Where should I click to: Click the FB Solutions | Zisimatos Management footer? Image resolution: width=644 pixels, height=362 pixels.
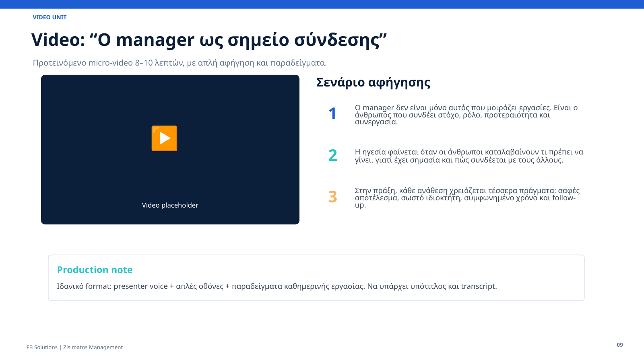click(74, 347)
